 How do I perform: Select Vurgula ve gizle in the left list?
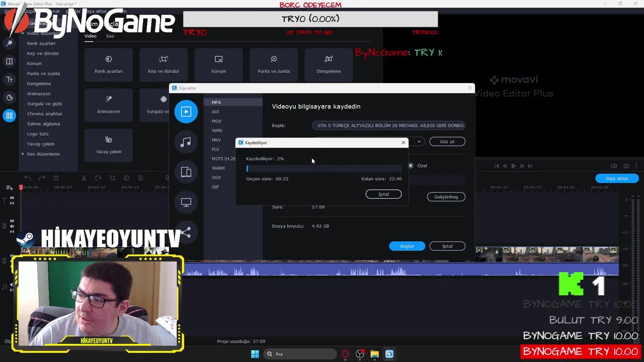(x=44, y=104)
